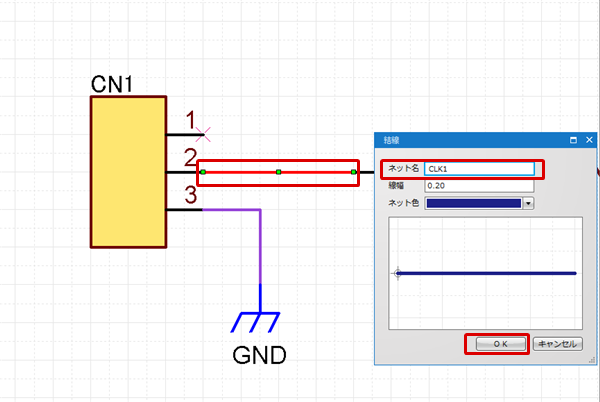Screen dimensions: 600x402
Task: Click the pin 3 stub on CN1
Action: pyautogui.click(x=181, y=210)
